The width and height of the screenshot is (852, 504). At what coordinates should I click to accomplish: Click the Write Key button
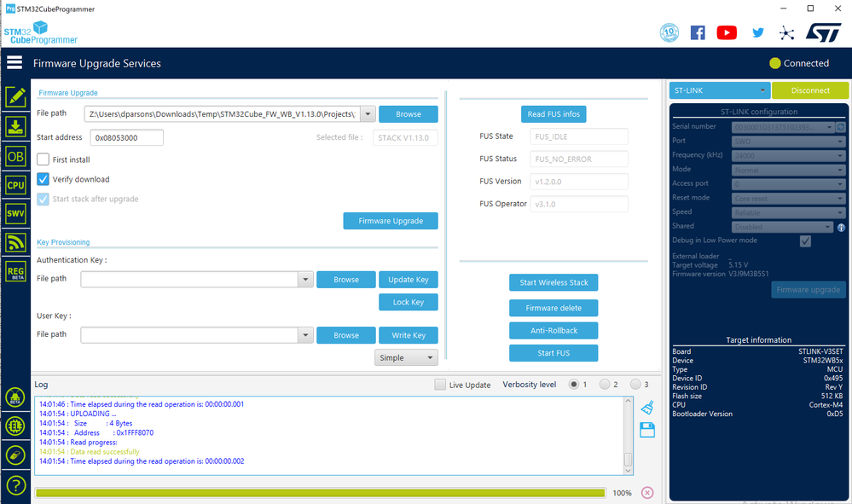pos(408,335)
